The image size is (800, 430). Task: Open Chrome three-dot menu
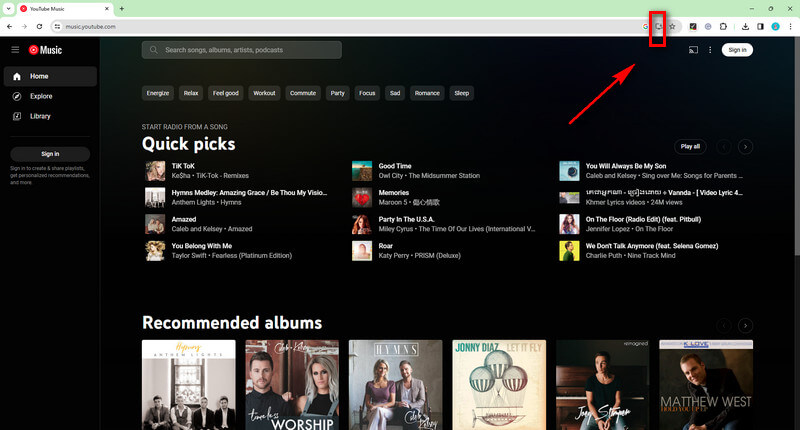[790, 27]
